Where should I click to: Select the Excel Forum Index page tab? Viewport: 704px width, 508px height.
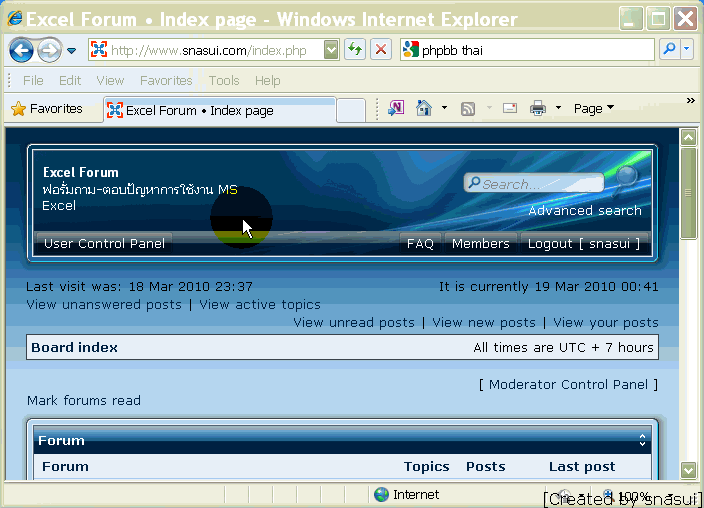pos(218,110)
